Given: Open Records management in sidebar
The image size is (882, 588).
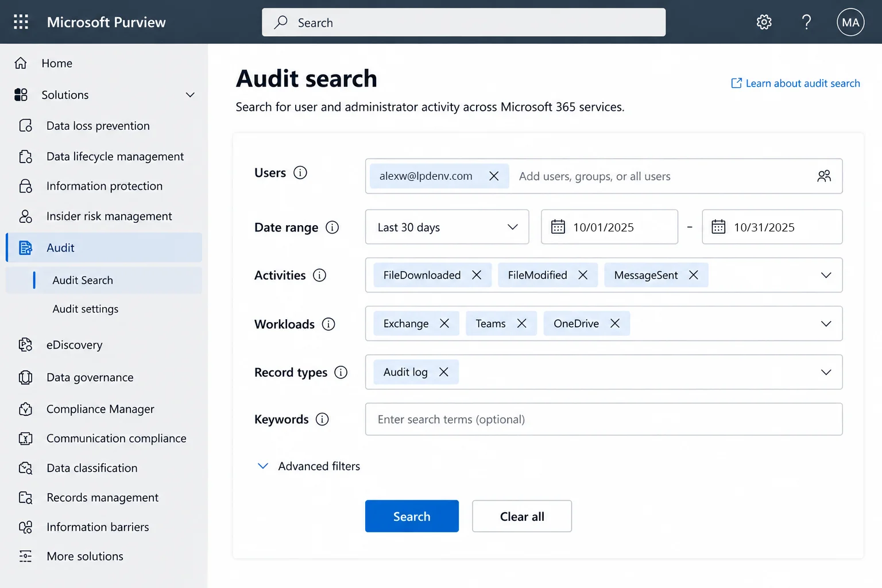Looking at the screenshot, I should 103,497.
